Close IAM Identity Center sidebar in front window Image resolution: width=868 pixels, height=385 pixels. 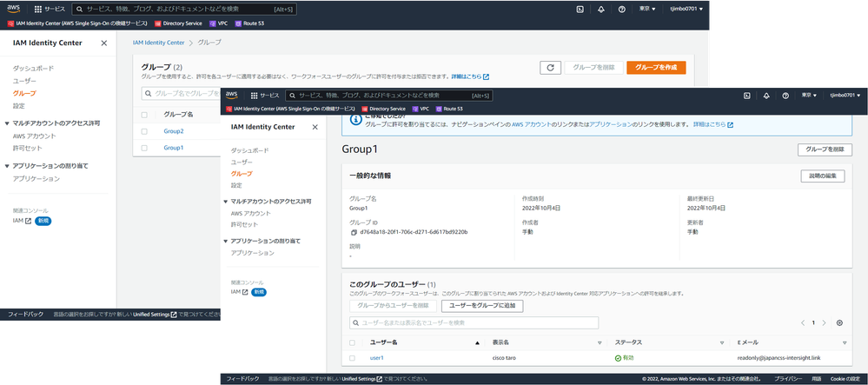(315, 127)
